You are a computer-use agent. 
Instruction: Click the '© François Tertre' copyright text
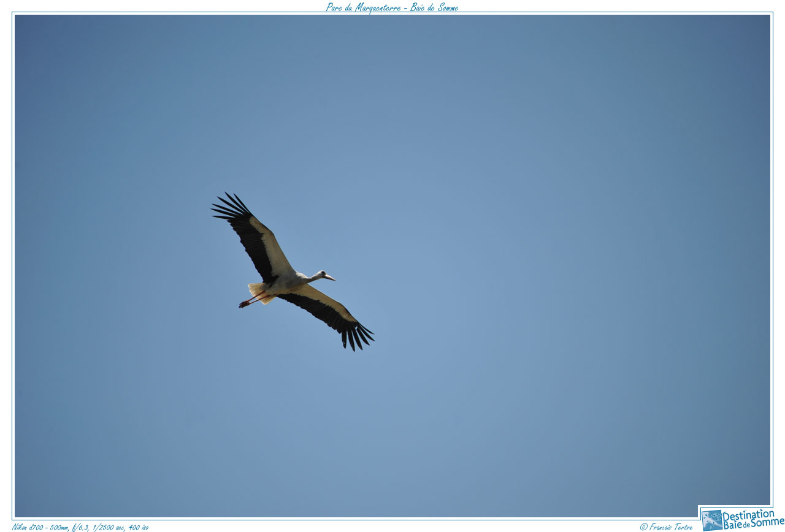666,526
